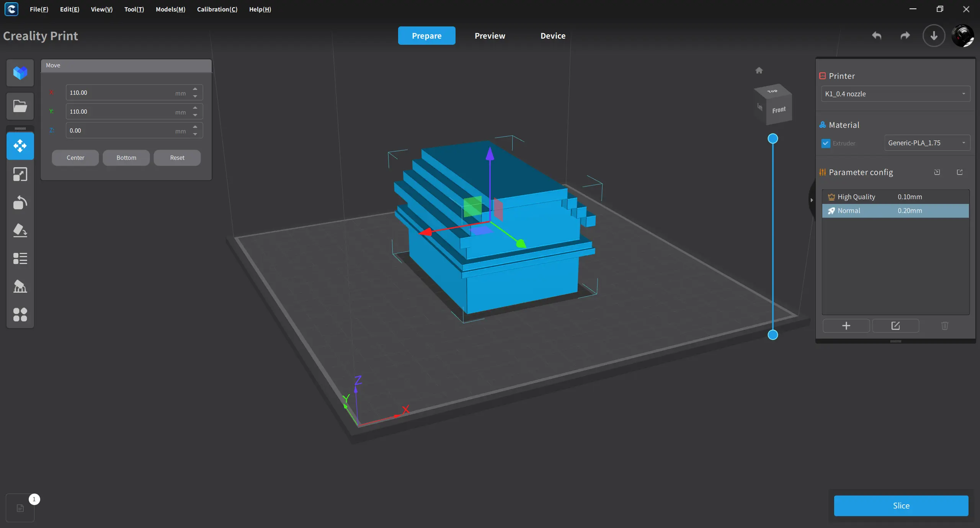
Task: Open the model list icon
Action: click(x=20, y=259)
